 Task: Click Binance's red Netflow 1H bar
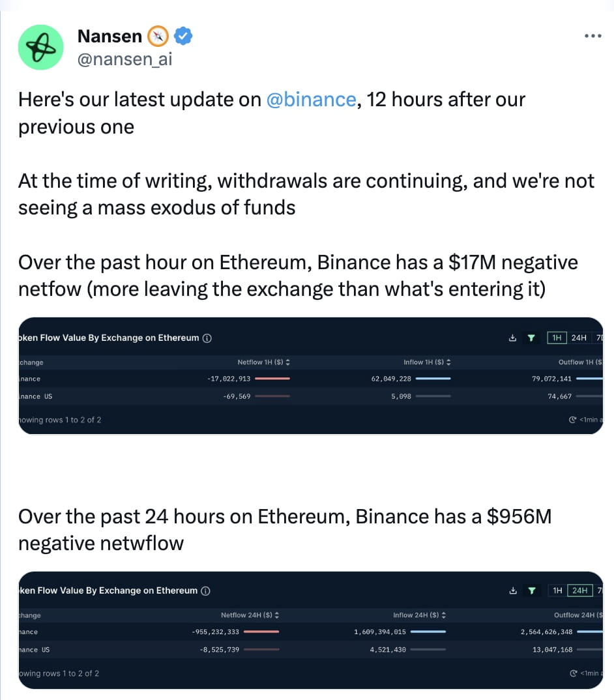click(272, 379)
